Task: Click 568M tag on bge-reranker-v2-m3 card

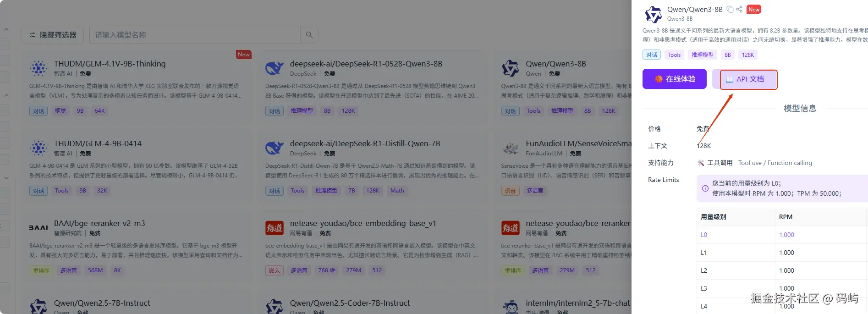Action: click(95, 270)
